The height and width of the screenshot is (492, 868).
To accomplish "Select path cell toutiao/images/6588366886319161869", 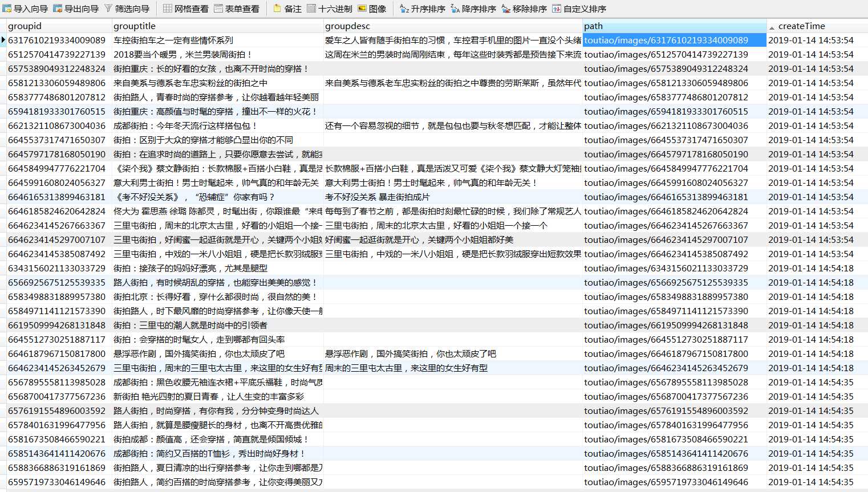I will pos(675,467).
